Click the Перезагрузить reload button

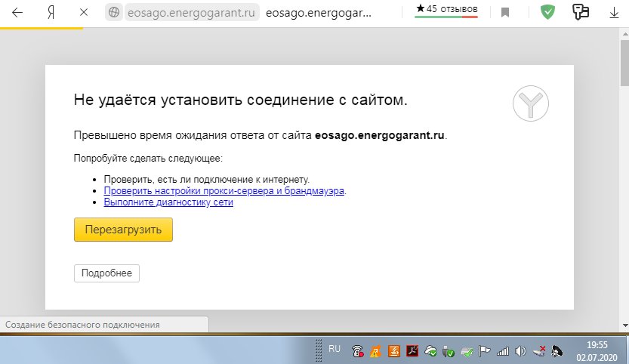(x=123, y=230)
